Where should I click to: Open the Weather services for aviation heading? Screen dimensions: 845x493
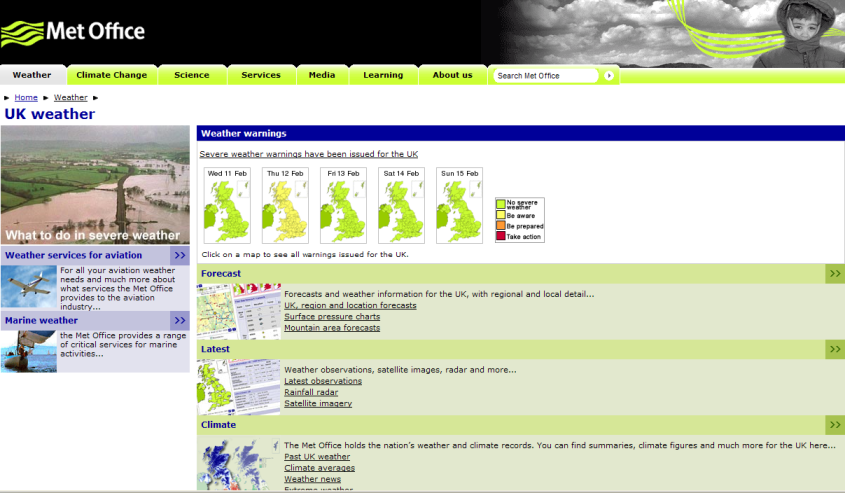click(73, 255)
